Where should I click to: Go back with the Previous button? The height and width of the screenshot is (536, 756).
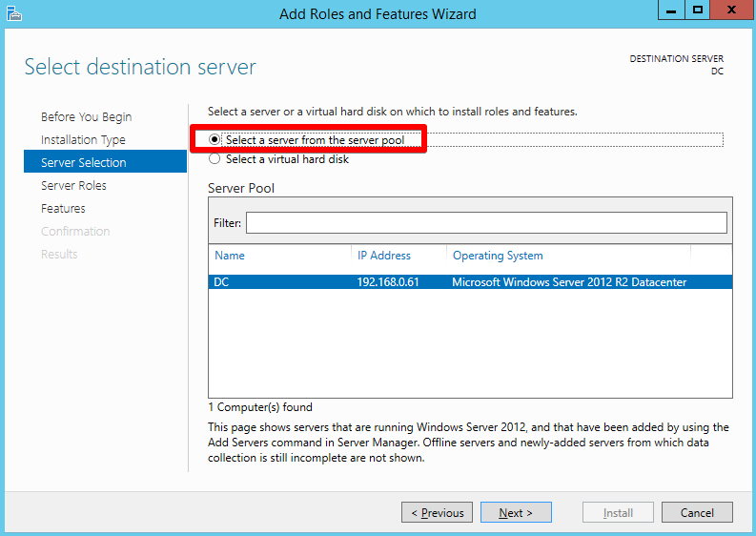[437, 512]
